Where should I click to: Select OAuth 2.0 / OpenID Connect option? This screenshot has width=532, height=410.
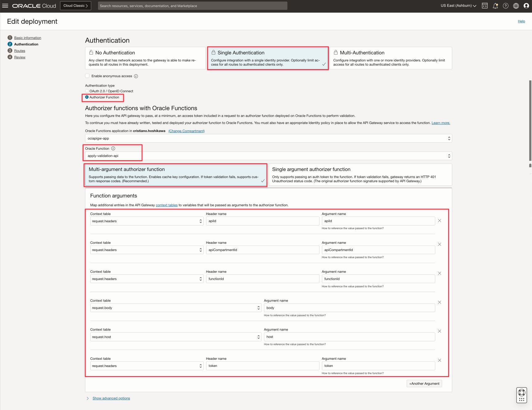pos(87,91)
